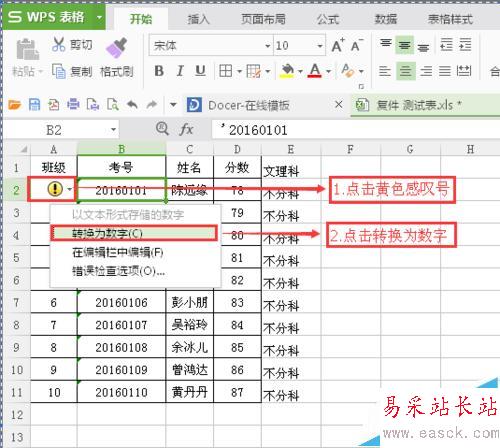Expand the draw border dropdown arrow

coord(268,71)
